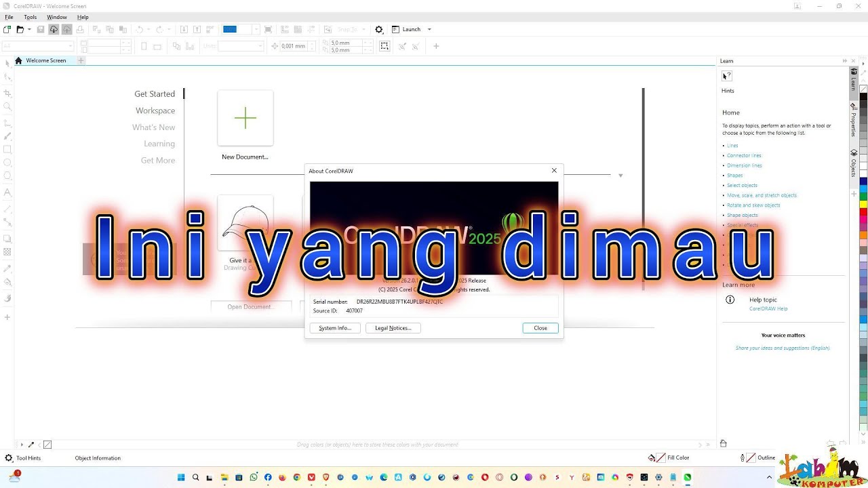Select Get Started in welcome sidebar

tap(155, 94)
